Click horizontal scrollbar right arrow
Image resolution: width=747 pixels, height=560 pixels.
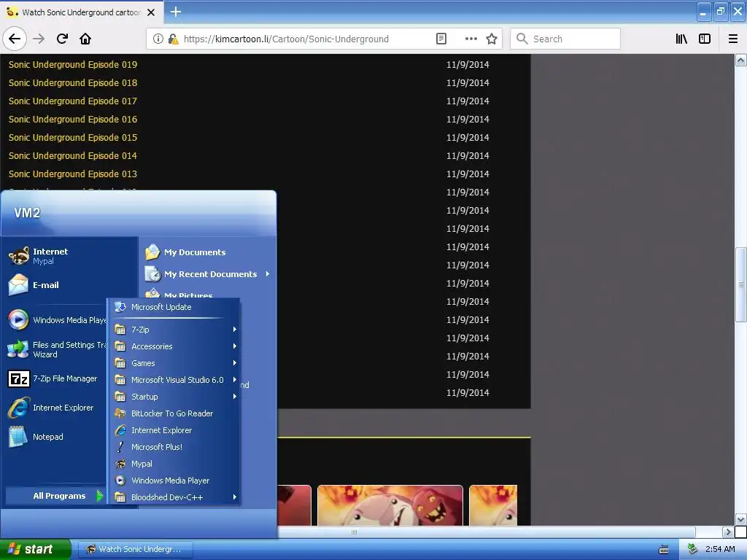[x=728, y=532]
